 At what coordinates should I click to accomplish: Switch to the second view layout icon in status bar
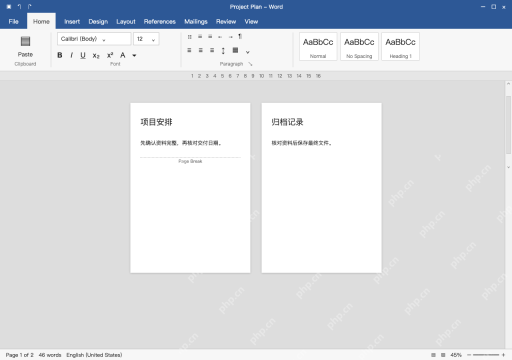443,355
